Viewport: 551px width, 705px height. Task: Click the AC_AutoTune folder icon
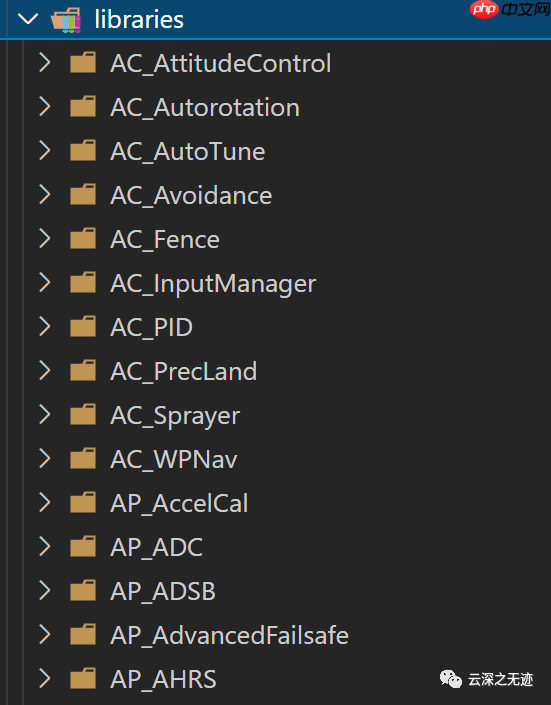(83, 151)
